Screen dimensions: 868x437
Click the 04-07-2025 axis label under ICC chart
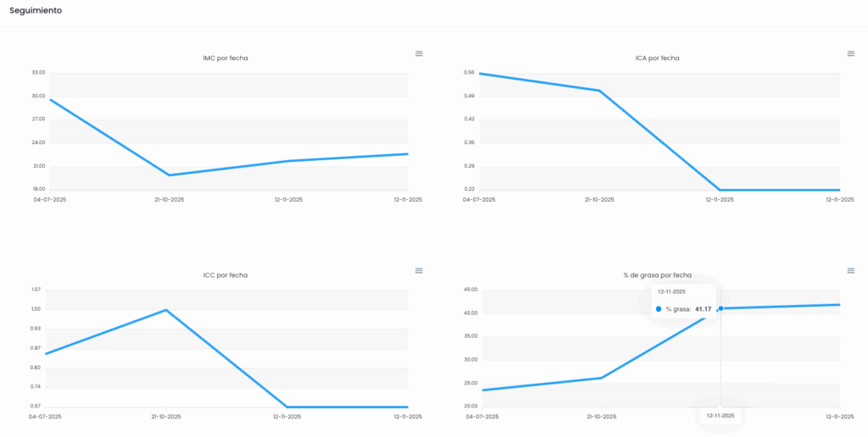pyautogui.click(x=46, y=417)
